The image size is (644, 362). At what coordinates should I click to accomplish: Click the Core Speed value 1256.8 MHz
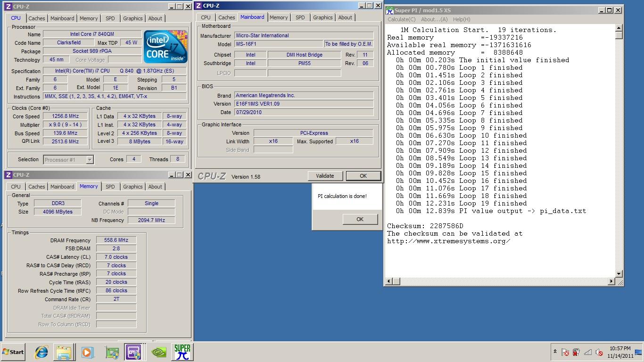pos(66,116)
